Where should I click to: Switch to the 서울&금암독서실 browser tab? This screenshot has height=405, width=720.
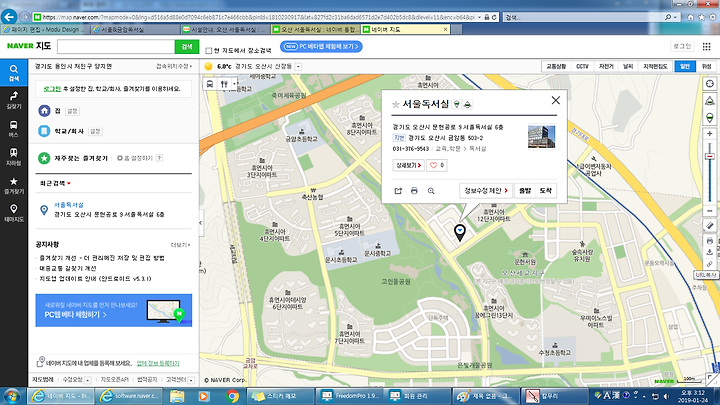coord(135,29)
